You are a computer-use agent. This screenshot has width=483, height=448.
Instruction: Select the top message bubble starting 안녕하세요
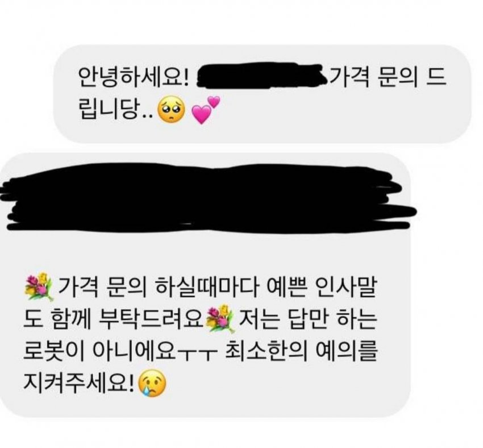pos(262,94)
